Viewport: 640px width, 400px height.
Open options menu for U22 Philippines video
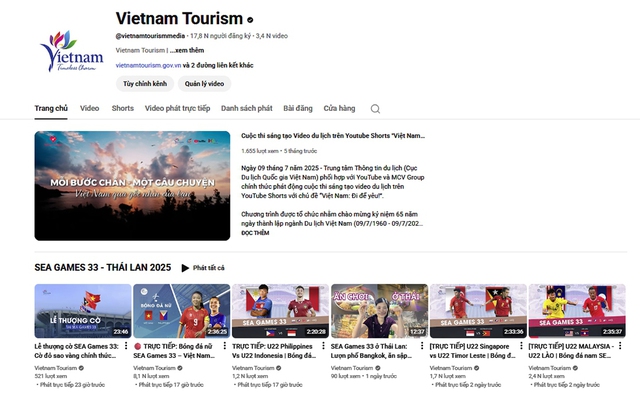323,346
